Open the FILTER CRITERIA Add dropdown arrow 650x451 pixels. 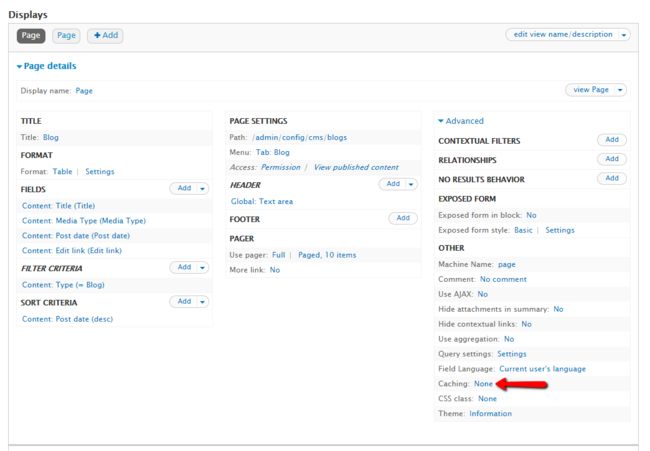tap(202, 267)
